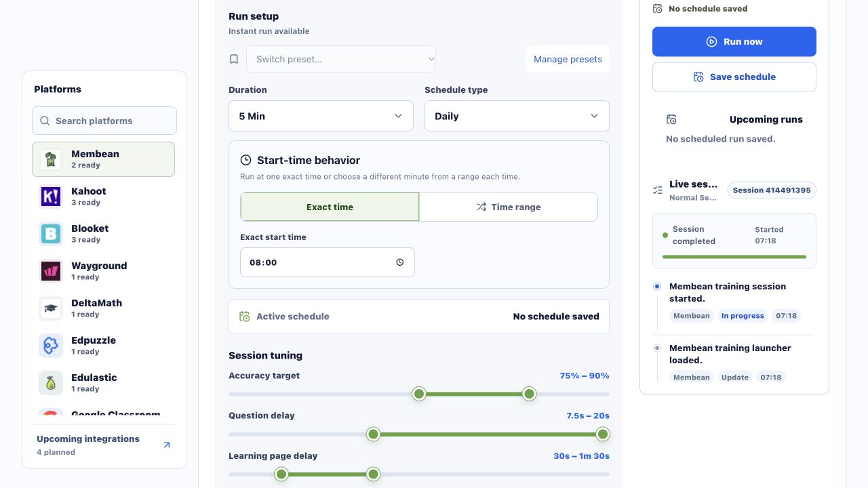Click the bookmark icon beside Switch preset
868x488 pixels.
(x=234, y=59)
